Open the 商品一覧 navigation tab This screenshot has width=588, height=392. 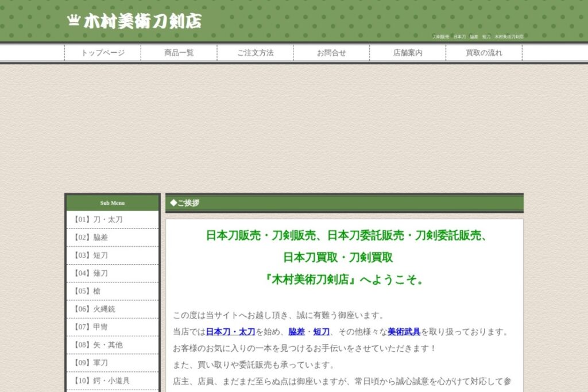[179, 53]
